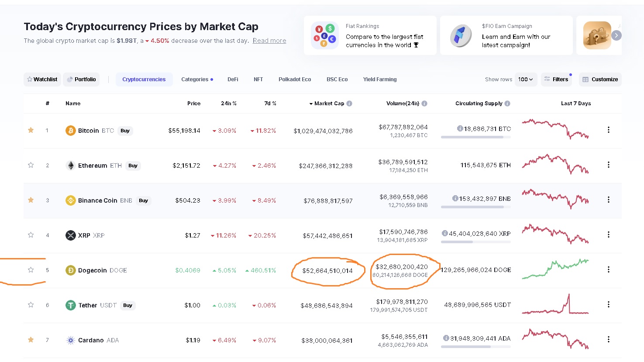644x362 pixels.
Task: Click the info icon beside Bitcoin supply
Action: coord(460,128)
